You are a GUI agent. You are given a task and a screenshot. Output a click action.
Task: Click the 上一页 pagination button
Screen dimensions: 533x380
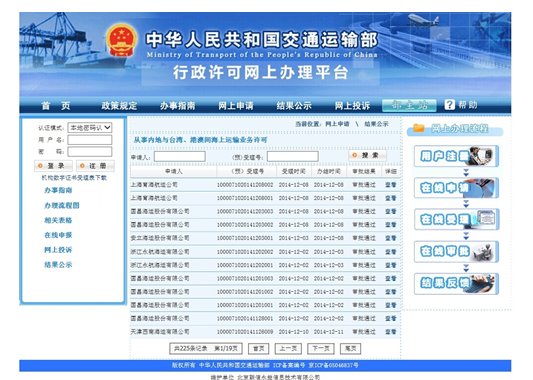[x=288, y=348]
